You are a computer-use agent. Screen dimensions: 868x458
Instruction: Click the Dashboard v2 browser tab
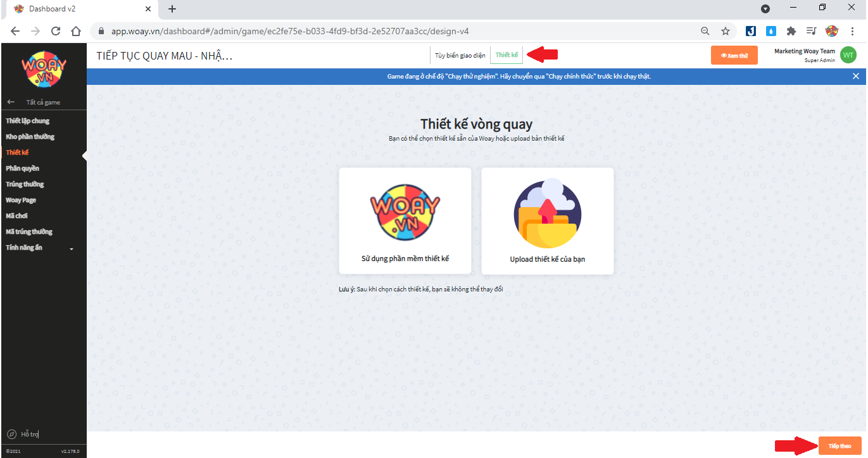point(81,9)
